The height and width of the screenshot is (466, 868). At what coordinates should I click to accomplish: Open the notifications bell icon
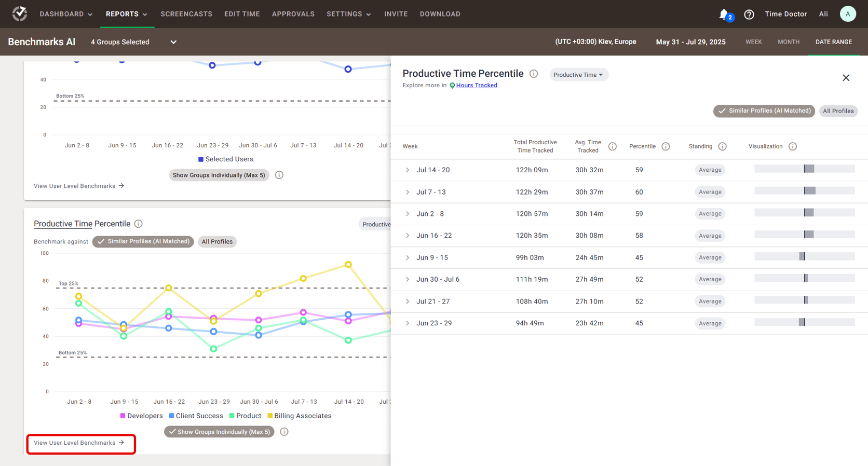click(724, 14)
